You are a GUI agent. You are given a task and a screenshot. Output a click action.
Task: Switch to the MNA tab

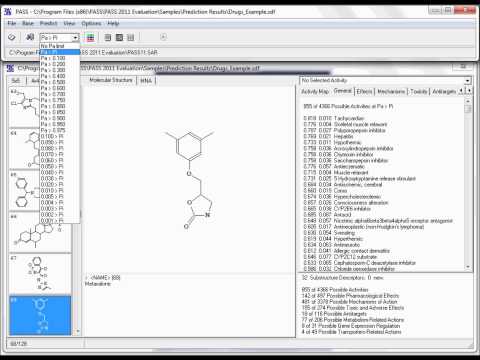tap(146, 81)
